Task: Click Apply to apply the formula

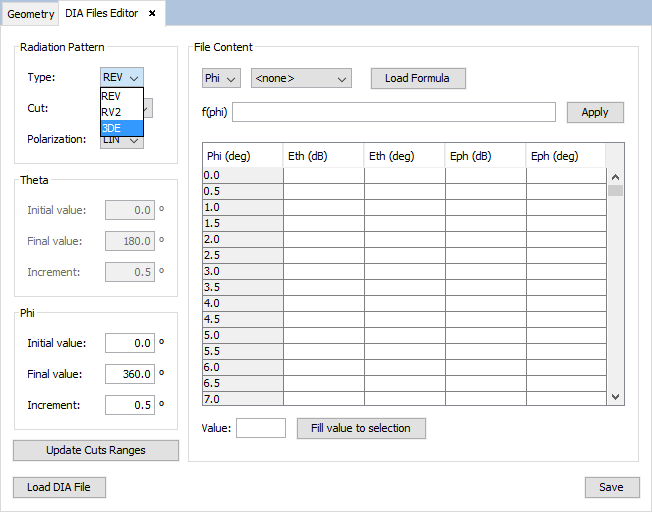Action: click(594, 112)
